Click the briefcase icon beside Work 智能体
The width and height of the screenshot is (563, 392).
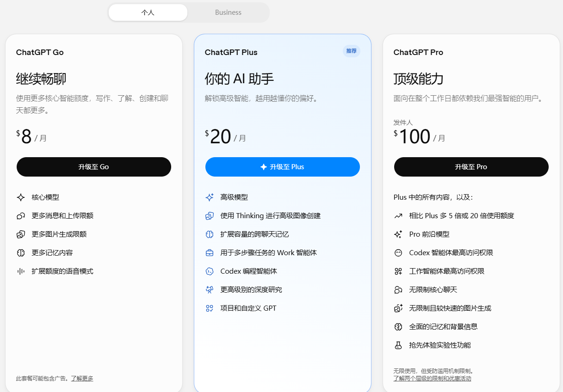pos(210,253)
